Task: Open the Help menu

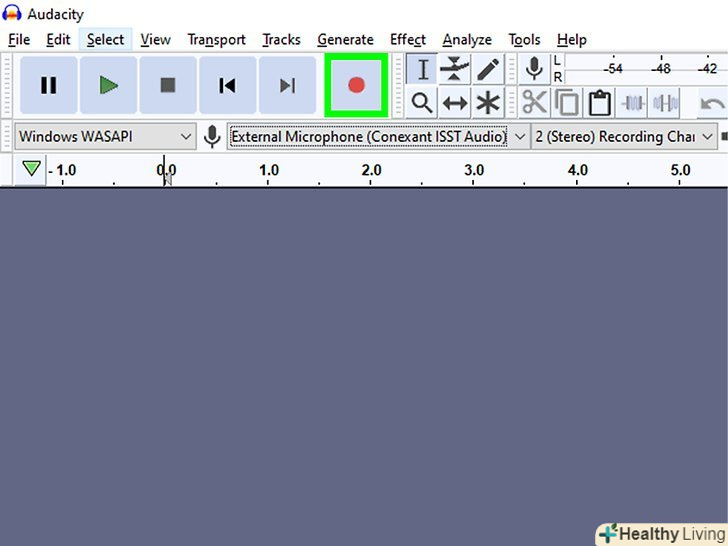Action: (572, 40)
